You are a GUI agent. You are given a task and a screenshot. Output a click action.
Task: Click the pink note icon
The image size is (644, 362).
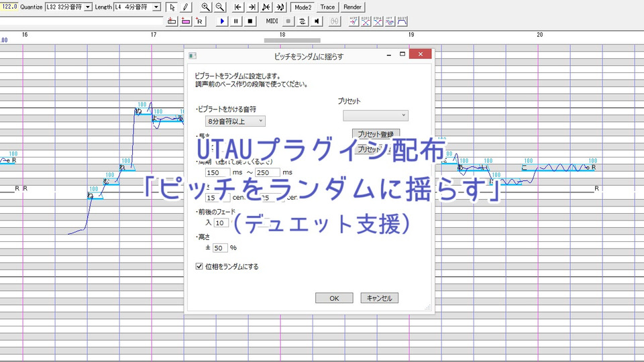186,21
